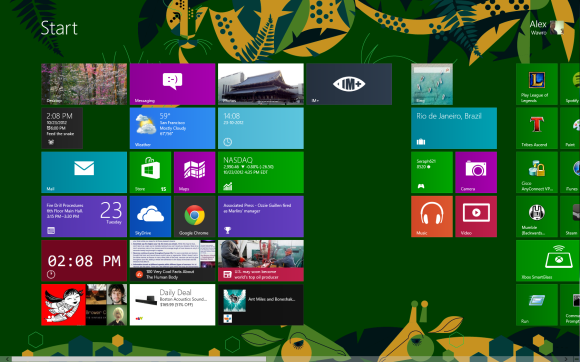Image resolution: width=580 pixels, height=362 pixels.
Task: Open the Art Miles and Bonechak music tile
Action: 261,305
